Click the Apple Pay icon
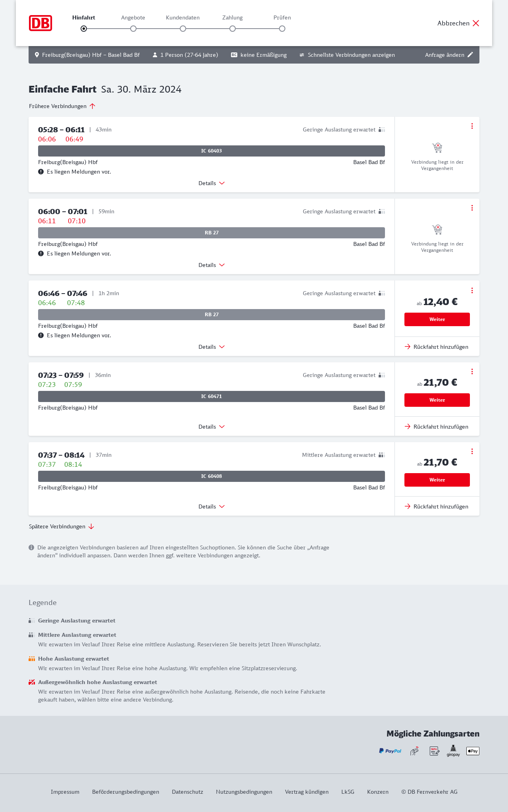This screenshot has width=508, height=812. pyautogui.click(x=473, y=751)
